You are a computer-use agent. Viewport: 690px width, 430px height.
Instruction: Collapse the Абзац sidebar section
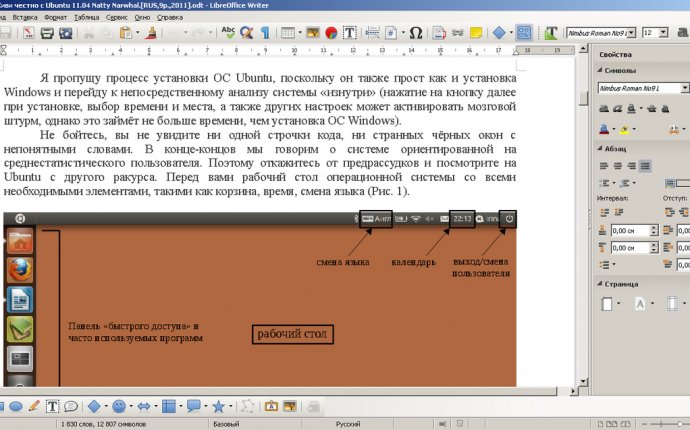point(600,149)
